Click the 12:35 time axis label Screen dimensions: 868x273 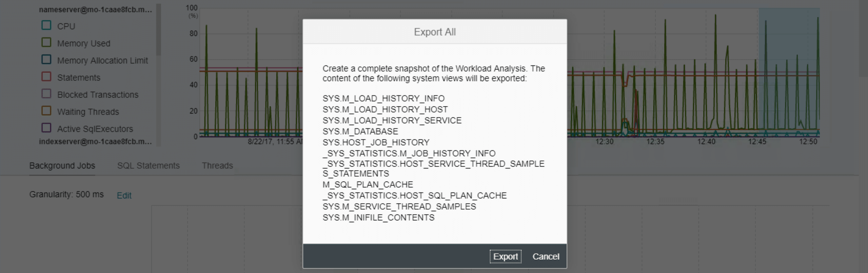pos(655,142)
